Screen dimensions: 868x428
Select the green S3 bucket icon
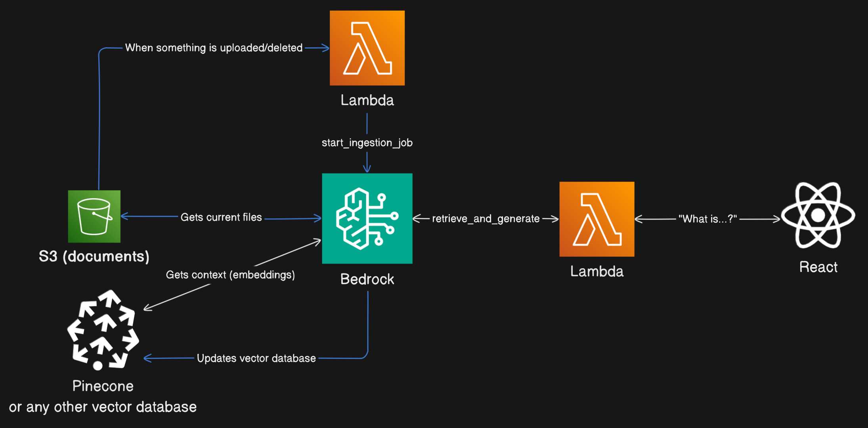[x=94, y=216]
